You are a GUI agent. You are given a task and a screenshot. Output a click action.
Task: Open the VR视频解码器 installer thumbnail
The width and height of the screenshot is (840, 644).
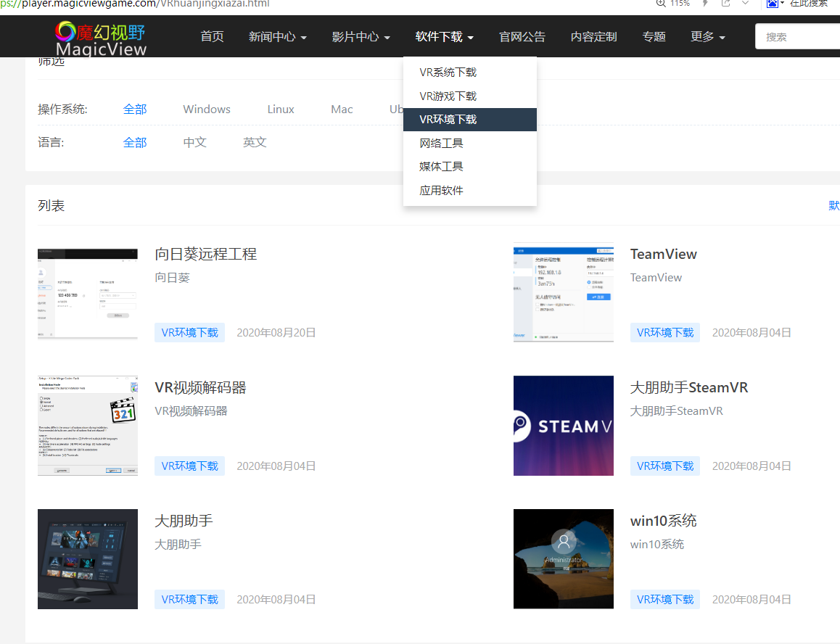click(x=87, y=426)
